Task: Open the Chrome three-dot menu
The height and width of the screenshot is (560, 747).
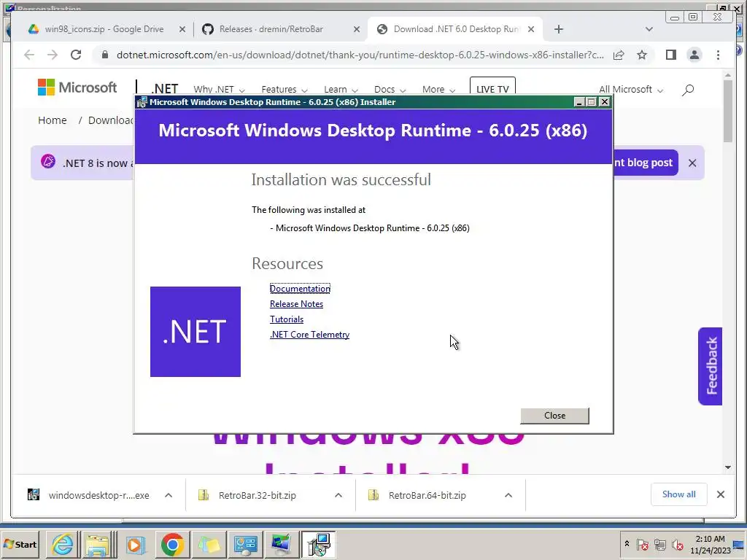Action: click(x=718, y=55)
